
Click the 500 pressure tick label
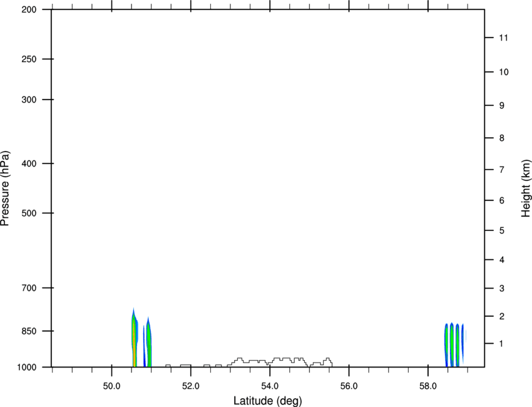pos(29,213)
